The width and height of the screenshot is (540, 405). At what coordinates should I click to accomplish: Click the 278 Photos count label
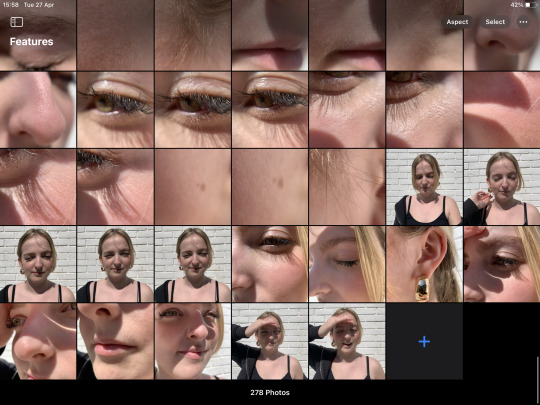(270, 392)
